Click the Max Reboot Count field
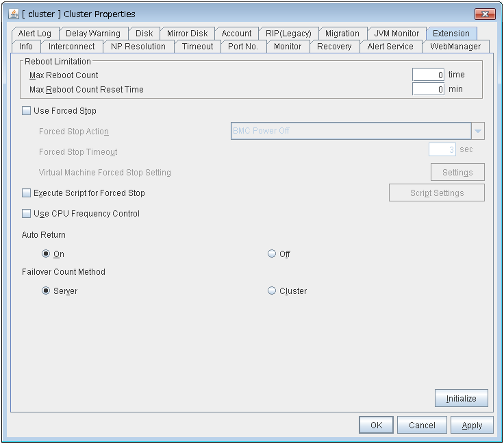 428,75
